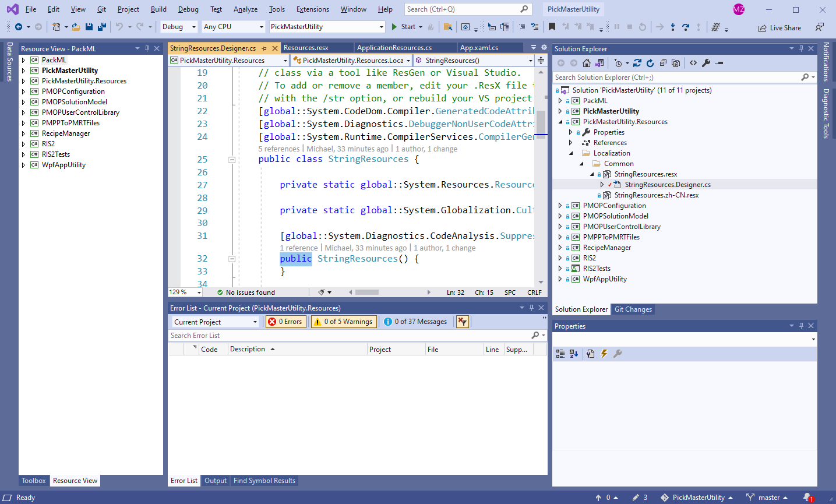Screen dimensions: 836x504
Task: Open the Build menu
Action: pos(158,9)
